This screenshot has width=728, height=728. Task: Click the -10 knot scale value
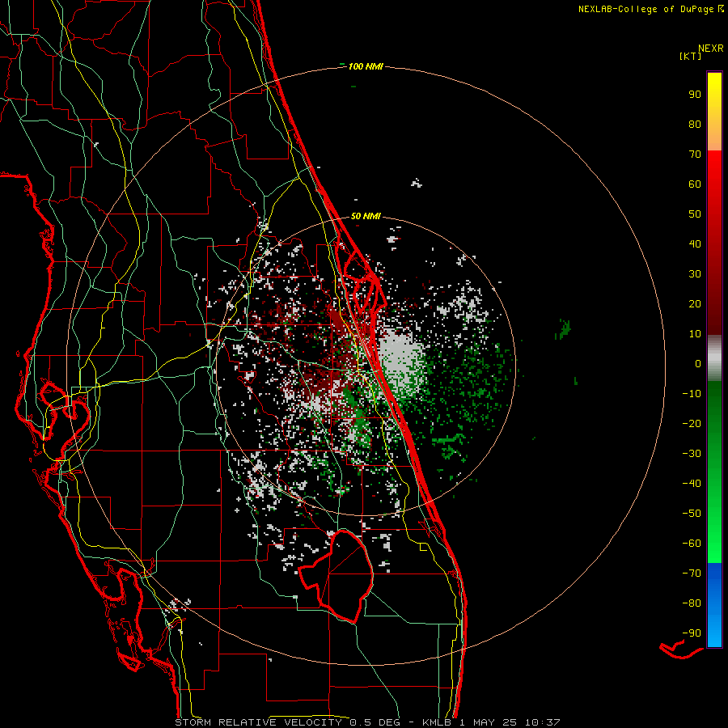pos(692,394)
